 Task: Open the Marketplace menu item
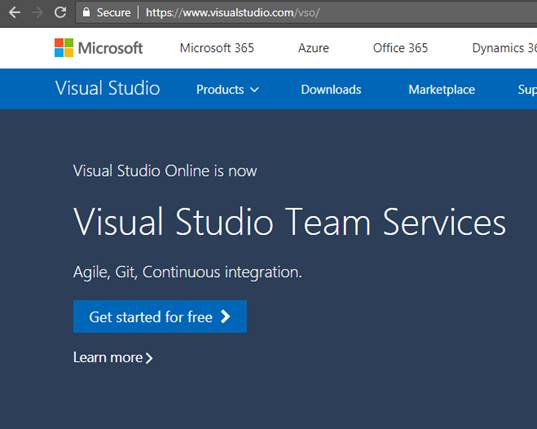441,90
